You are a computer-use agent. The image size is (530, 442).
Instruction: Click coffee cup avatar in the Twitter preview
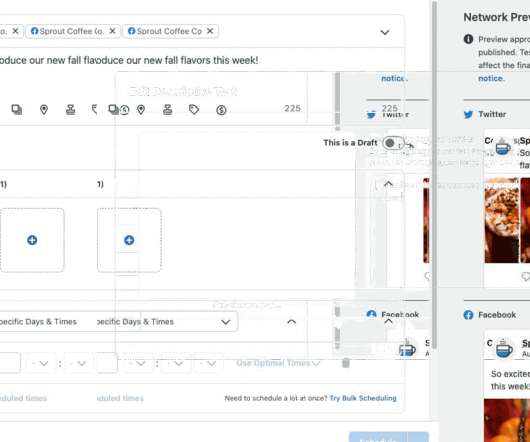(503, 148)
